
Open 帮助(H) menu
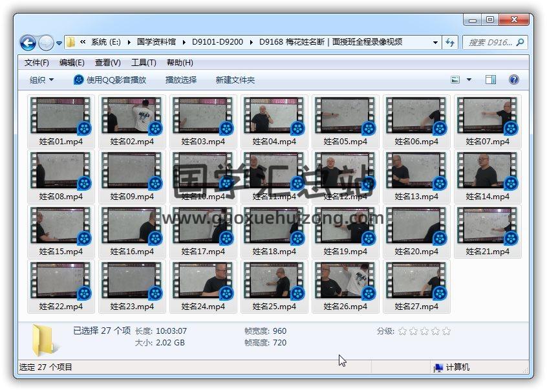point(180,63)
